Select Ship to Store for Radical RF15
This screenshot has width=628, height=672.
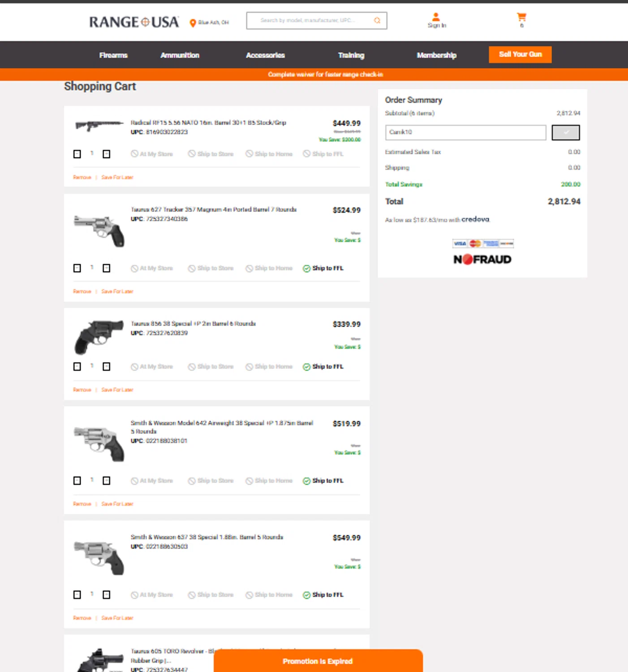[211, 154]
